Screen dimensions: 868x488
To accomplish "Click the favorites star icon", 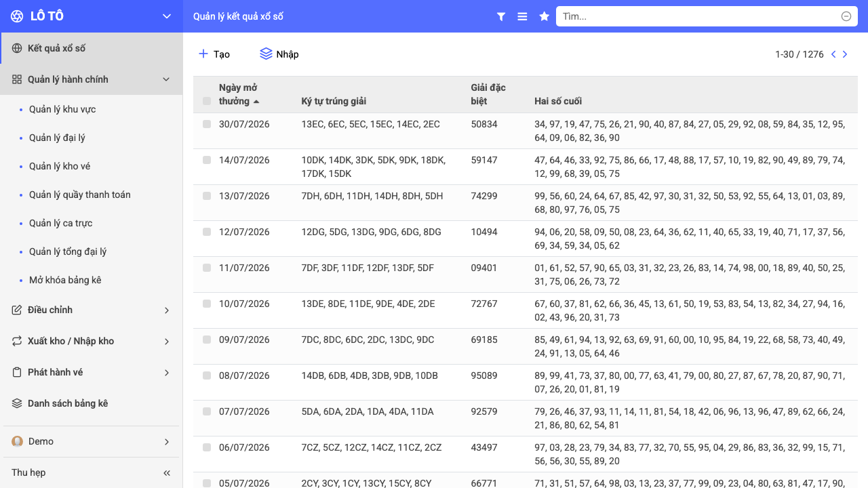I will tap(544, 16).
